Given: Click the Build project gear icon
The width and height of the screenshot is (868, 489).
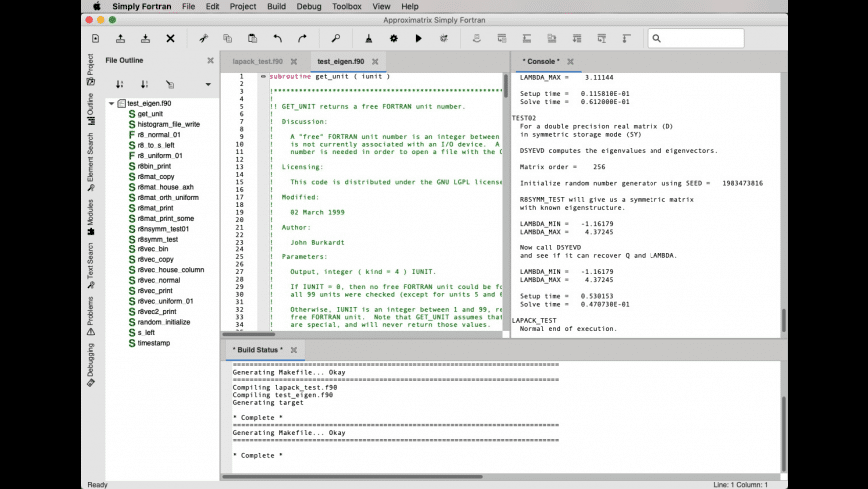Looking at the screenshot, I should point(393,38).
